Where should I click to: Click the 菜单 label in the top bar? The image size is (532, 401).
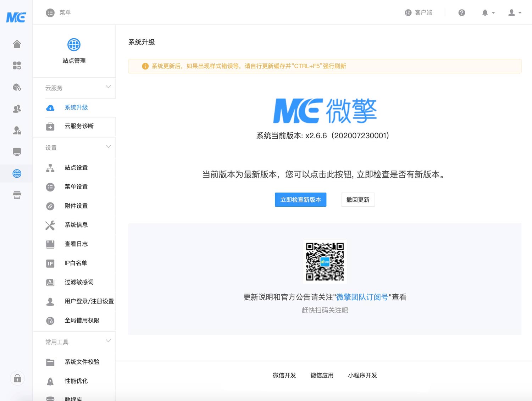65,13
